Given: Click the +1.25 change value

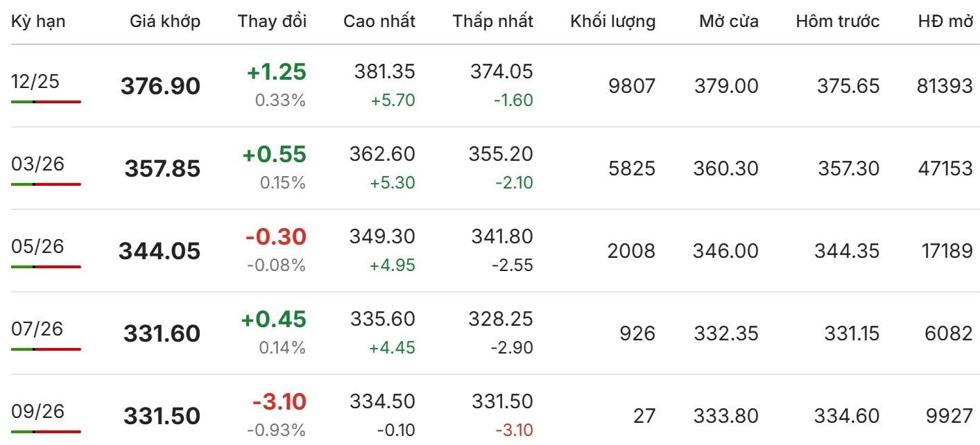Looking at the screenshot, I should pos(277,72).
